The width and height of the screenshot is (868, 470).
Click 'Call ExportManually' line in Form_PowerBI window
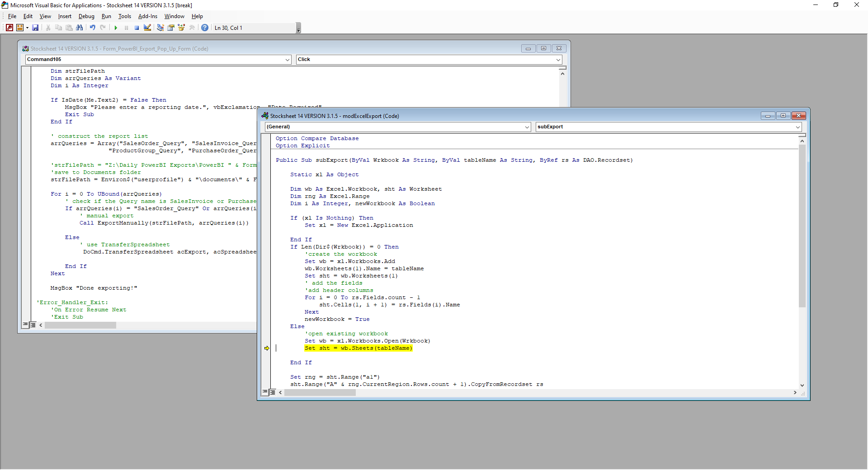point(164,223)
